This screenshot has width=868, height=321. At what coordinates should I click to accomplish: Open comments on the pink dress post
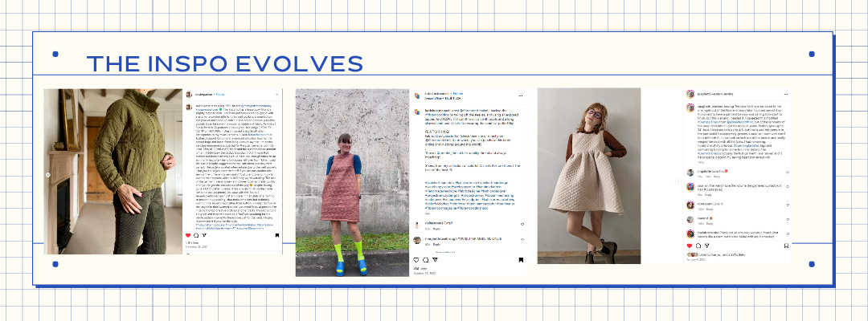point(425,260)
